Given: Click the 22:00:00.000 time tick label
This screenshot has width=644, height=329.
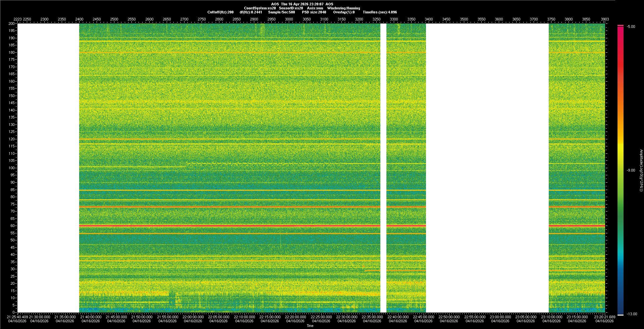Looking at the screenshot, I should pyautogui.click(x=193, y=317).
